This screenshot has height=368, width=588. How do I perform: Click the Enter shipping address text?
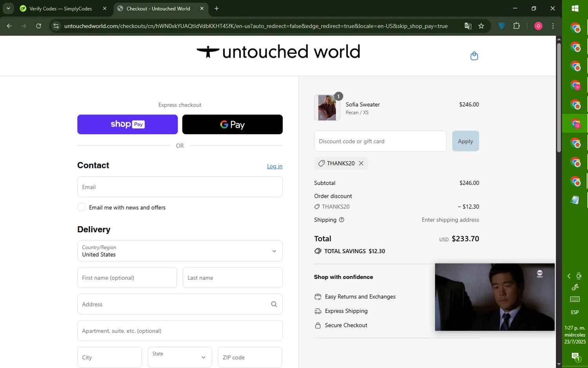pos(450,220)
